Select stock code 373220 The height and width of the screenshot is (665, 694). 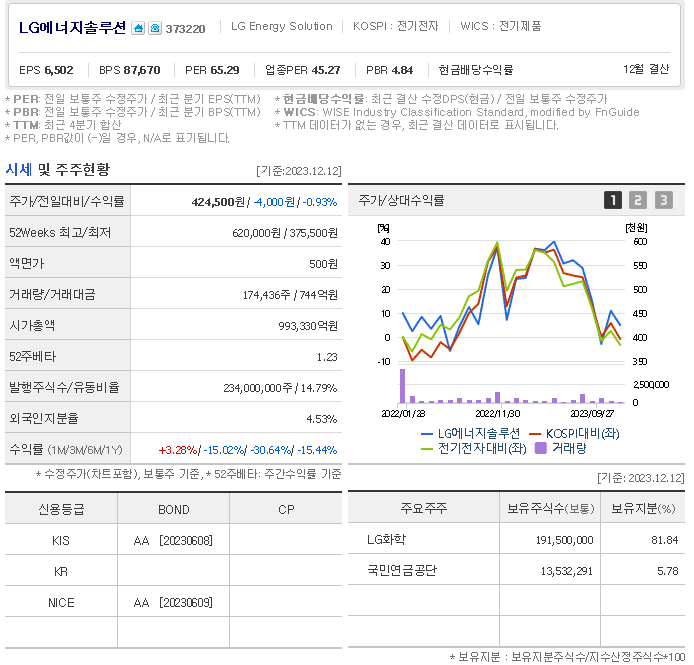tap(185, 29)
